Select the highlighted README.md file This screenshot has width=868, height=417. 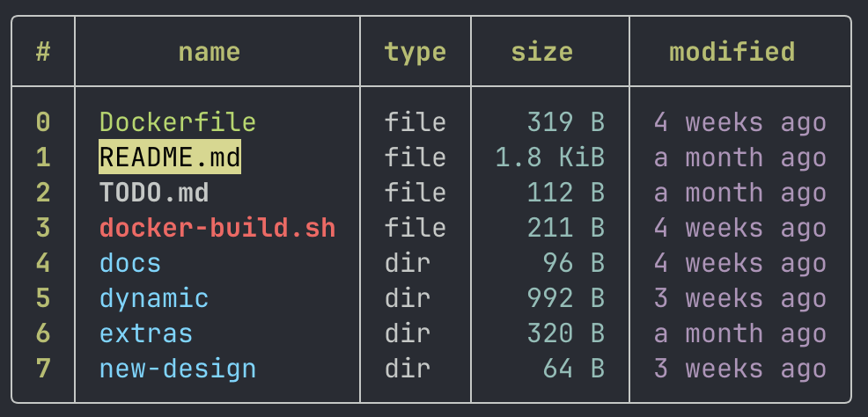[170, 157]
